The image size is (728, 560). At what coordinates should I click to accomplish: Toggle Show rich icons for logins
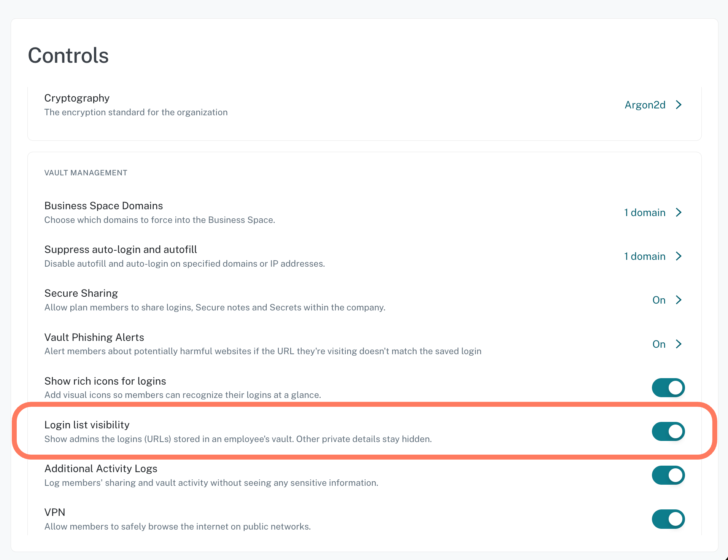(668, 388)
